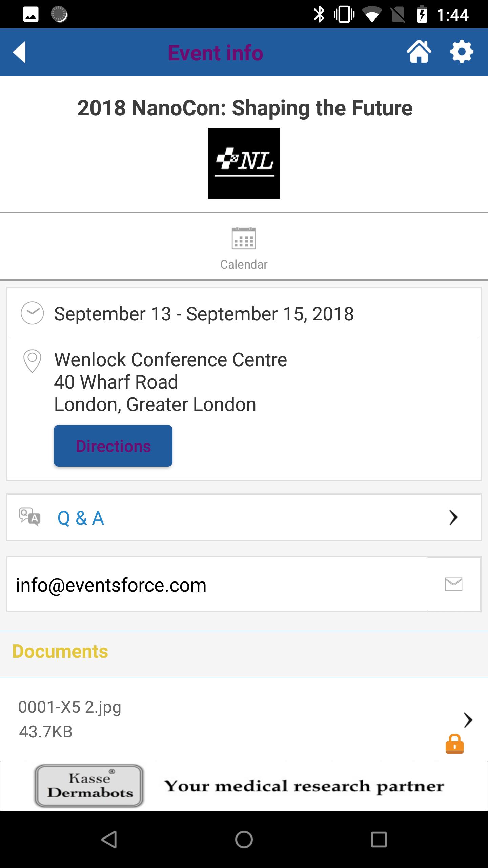The height and width of the screenshot is (868, 488).
Task: Tap the orange lock icon
Action: point(454,744)
